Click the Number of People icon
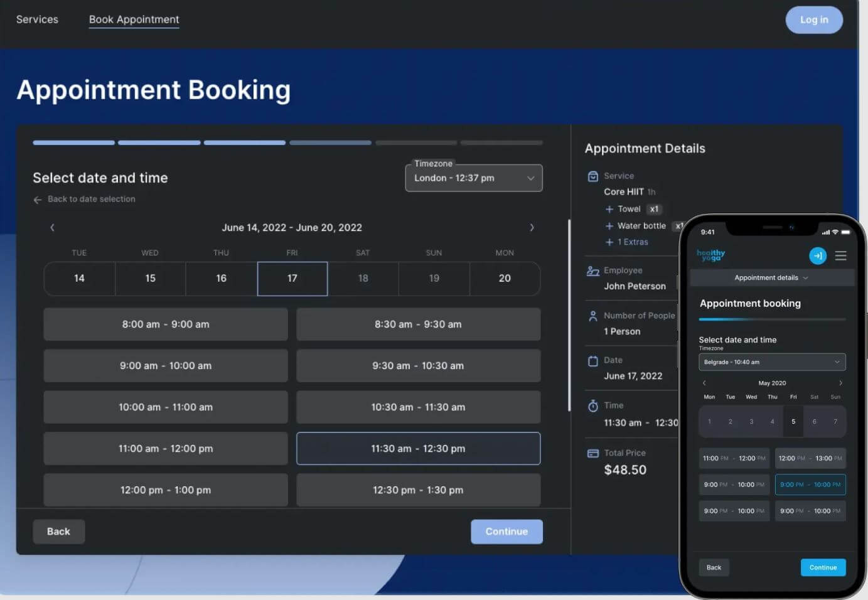This screenshot has height=600, width=868. [592, 316]
